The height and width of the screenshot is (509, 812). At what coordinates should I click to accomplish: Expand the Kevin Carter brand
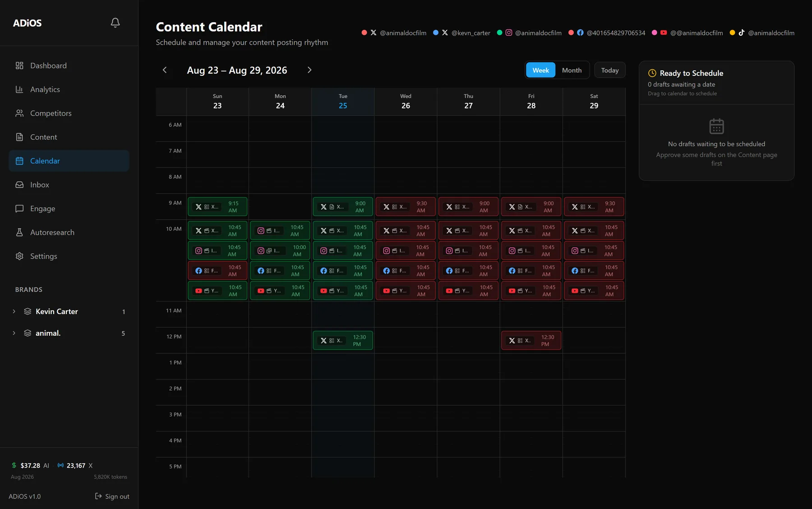(x=14, y=311)
